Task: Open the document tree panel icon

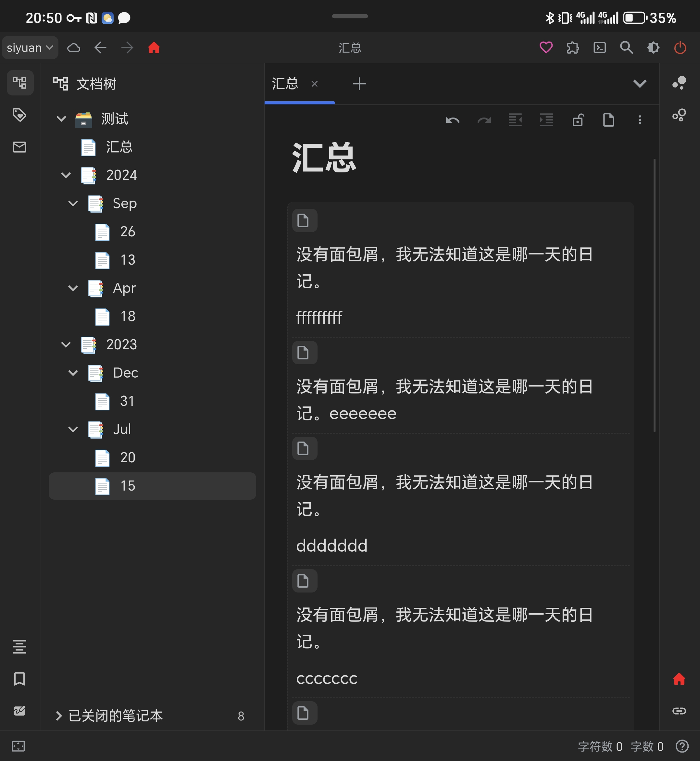Action: pos(20,82)
